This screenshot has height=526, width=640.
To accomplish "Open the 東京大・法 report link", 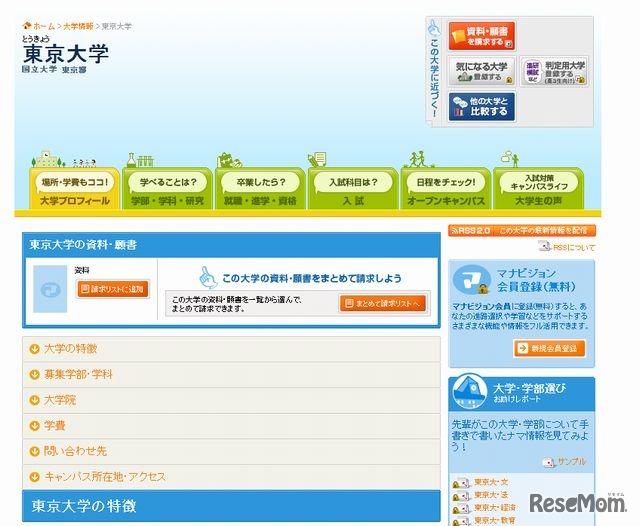I will pos(491,495).
